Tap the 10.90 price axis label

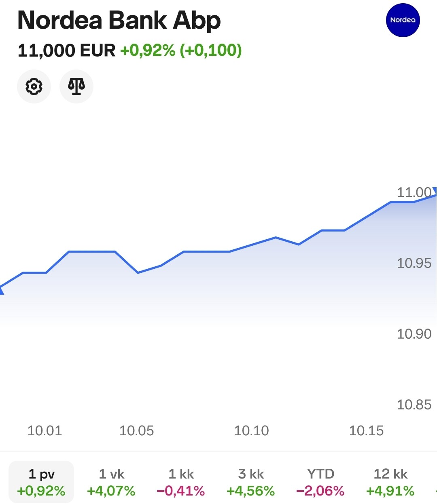(414, 334)
